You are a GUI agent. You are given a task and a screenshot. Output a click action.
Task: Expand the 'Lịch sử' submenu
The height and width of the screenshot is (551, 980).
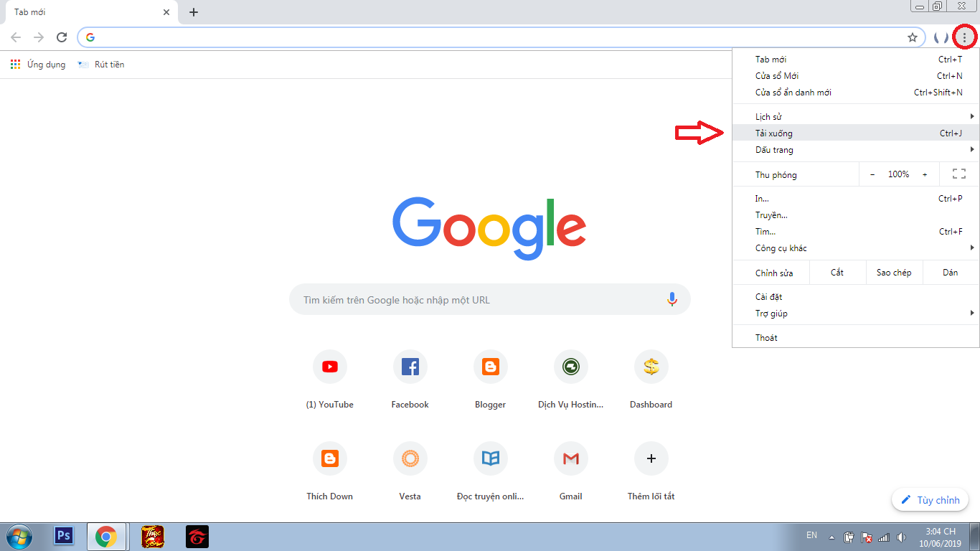pyautogui.click(x=856, y=116)
